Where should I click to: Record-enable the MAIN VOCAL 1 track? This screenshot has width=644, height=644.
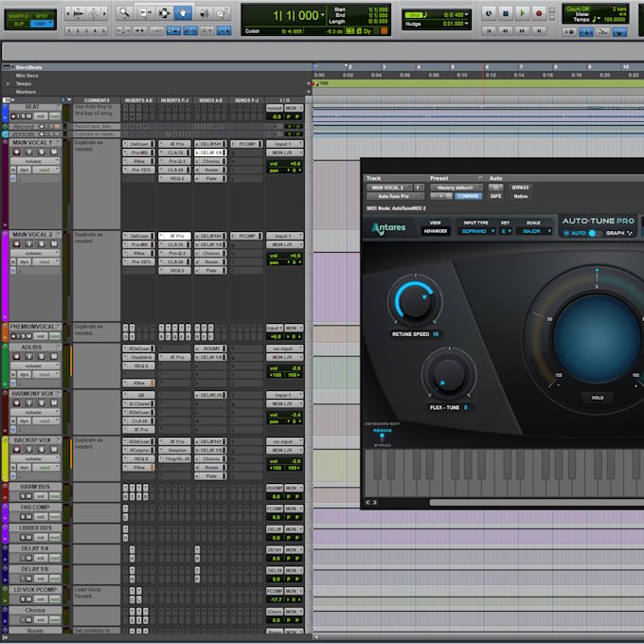[17, 152]
